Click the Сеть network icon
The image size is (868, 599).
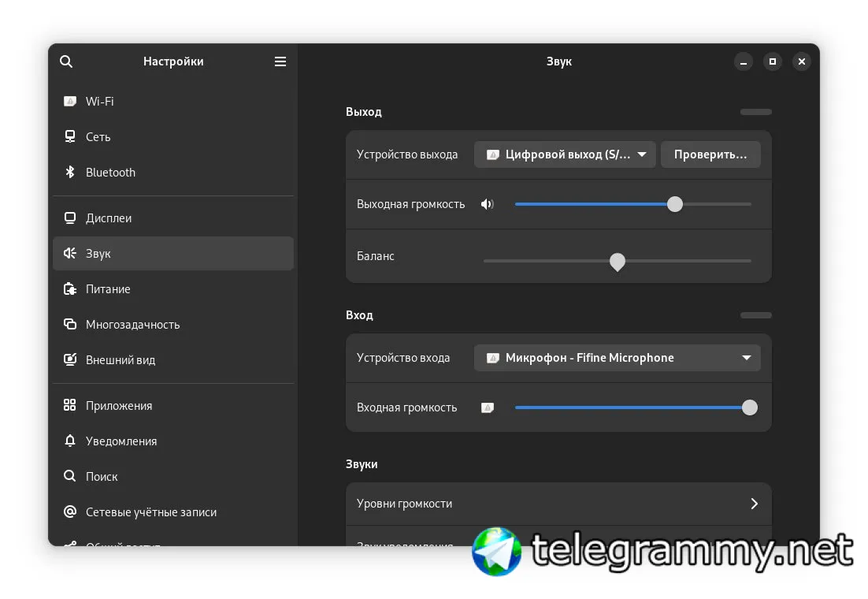70,137
